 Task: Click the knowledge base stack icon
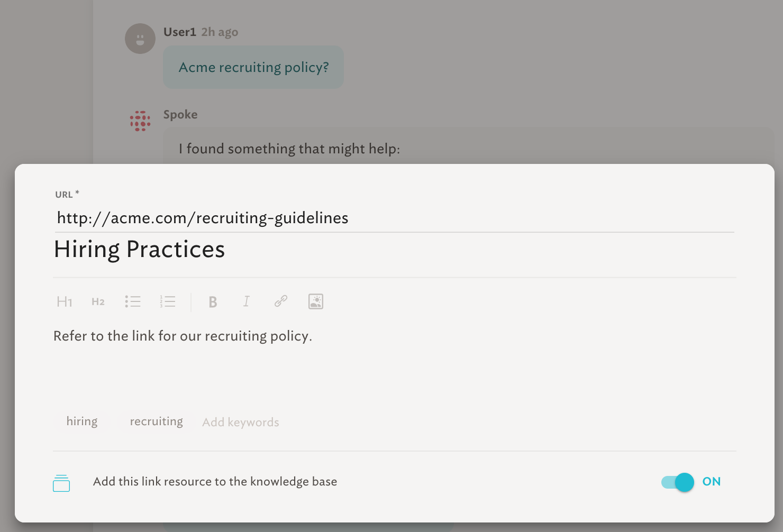click(61, 483)
